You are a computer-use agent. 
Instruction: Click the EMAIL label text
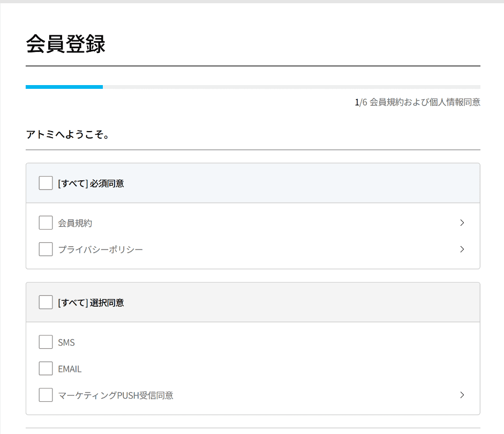pyautogui.click(x=70, y=369)
